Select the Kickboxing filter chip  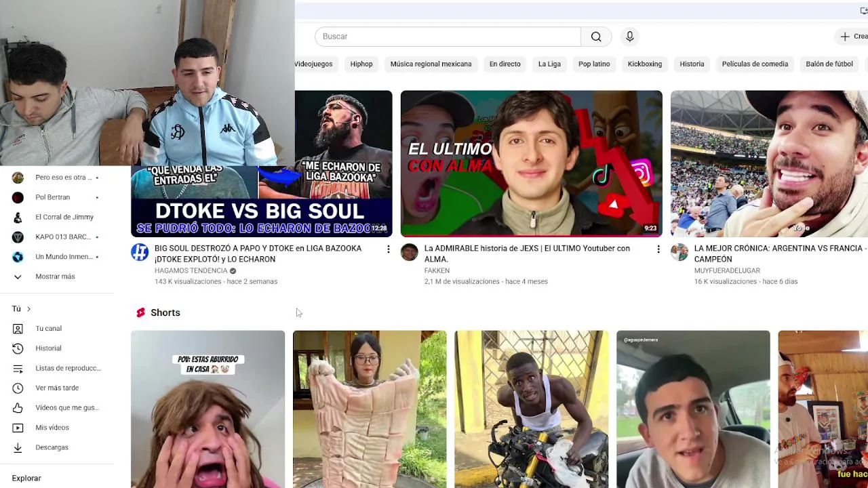coord(645,64)
